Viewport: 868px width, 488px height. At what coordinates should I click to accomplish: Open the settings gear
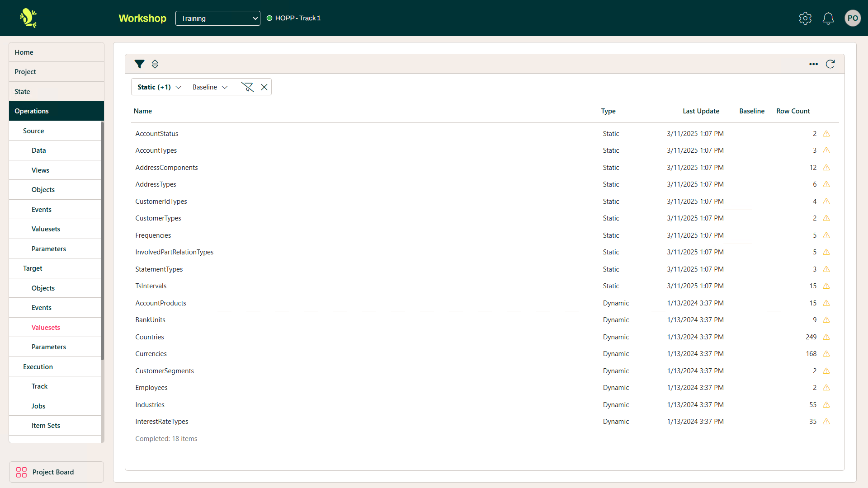(805, 18)
